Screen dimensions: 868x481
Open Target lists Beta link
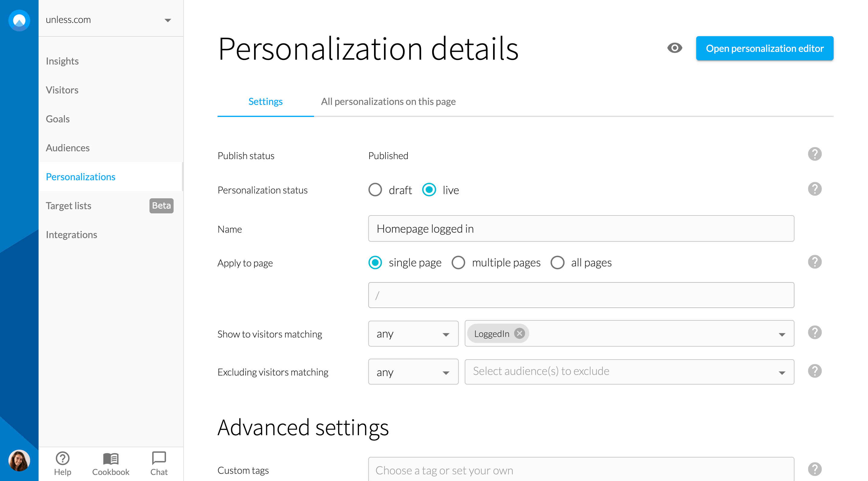point(69,206)
